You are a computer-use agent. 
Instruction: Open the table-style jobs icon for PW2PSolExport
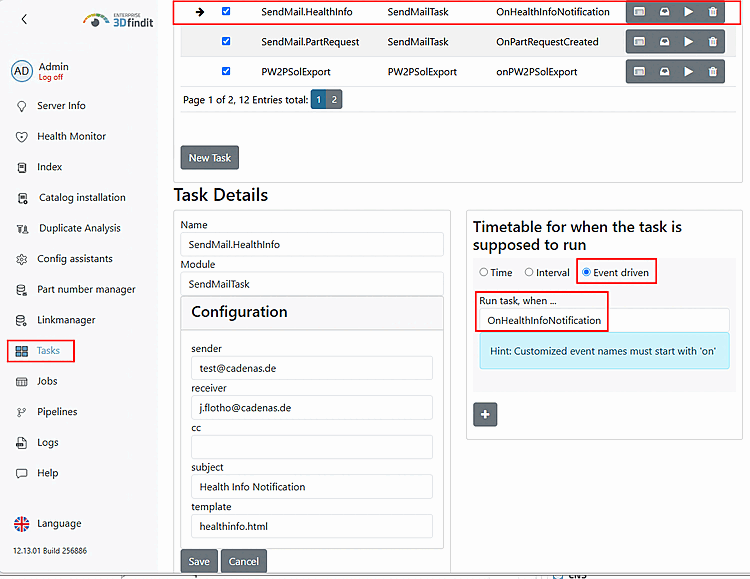coord(639,71)
